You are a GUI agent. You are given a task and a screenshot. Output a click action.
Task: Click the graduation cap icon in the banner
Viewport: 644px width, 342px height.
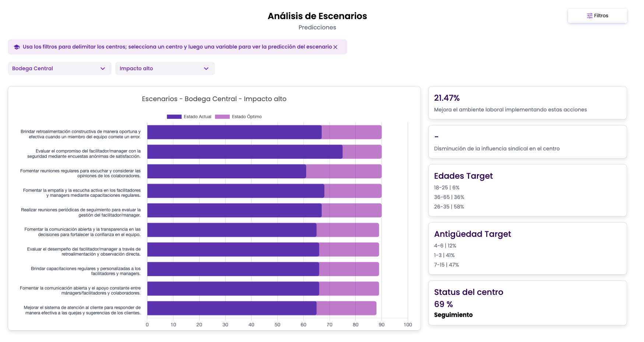[17, 47]
